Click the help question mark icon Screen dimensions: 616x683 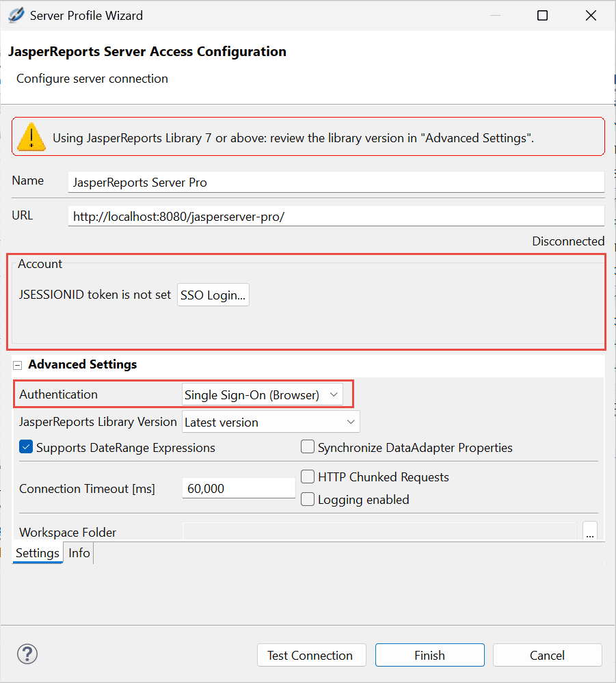pyautogui.click(x=27, y=654)
